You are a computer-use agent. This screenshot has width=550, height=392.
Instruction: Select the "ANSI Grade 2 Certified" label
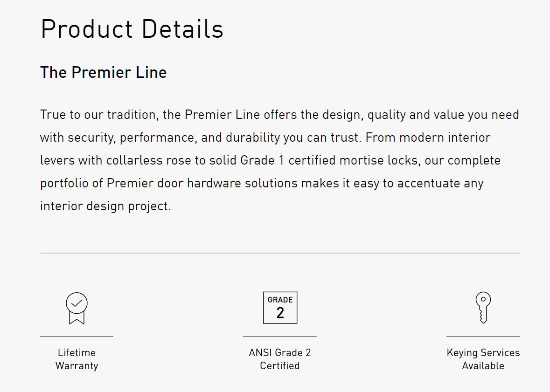tap(280, 359)
